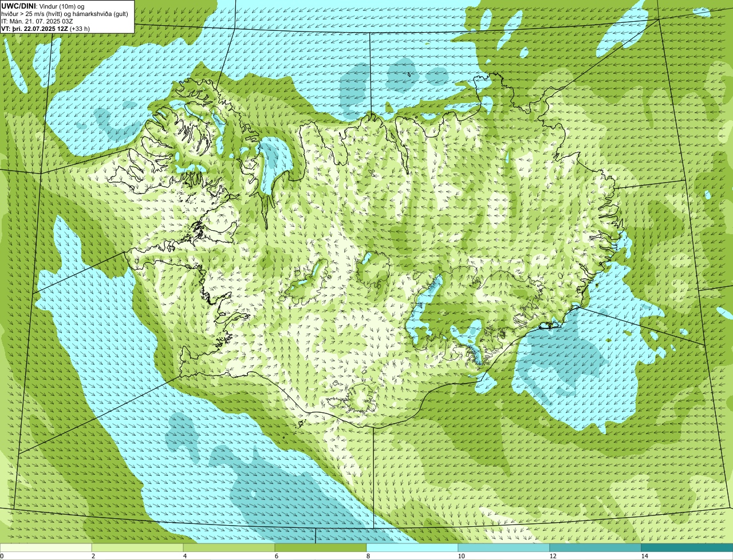Viewport: 733px width, 560px height.
Task: Click the legend scale value '8'
Action: (x=368, y=556)
